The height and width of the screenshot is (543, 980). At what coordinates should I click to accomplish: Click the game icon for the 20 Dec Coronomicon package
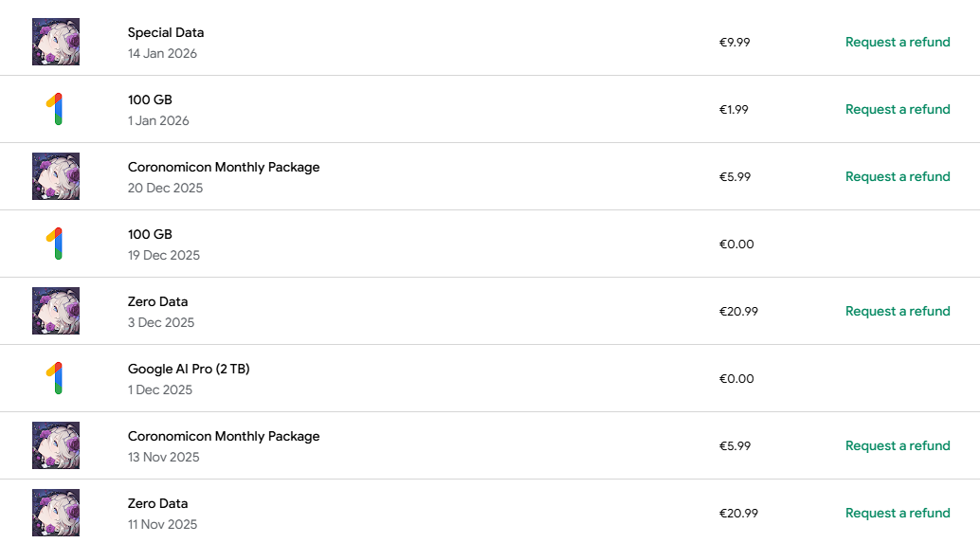click(x=56, y=176)
